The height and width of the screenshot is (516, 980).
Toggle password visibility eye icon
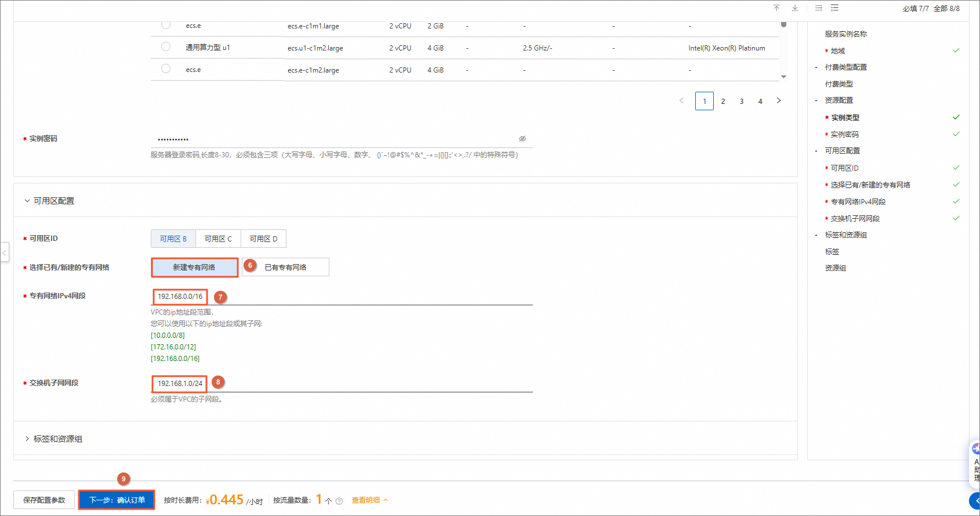coord(522,139)
